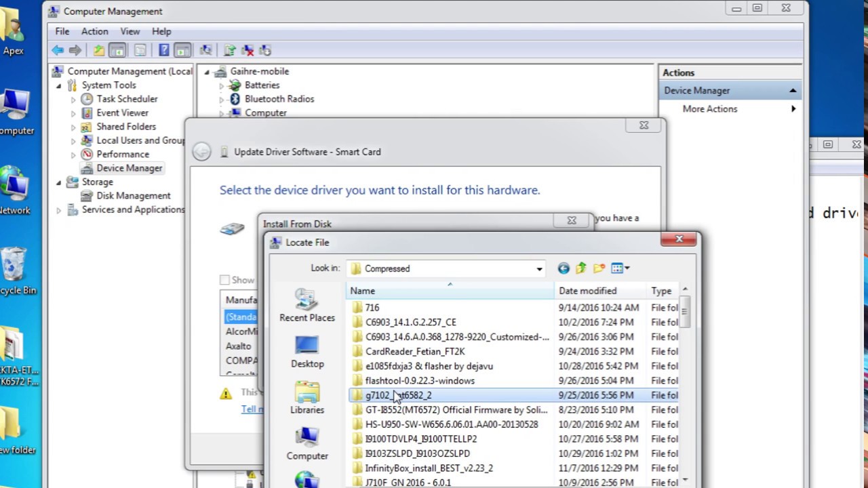Screen dimensions: 868x488
Task: Click the file list scroll down arrow
Action: tap(684, 480)
